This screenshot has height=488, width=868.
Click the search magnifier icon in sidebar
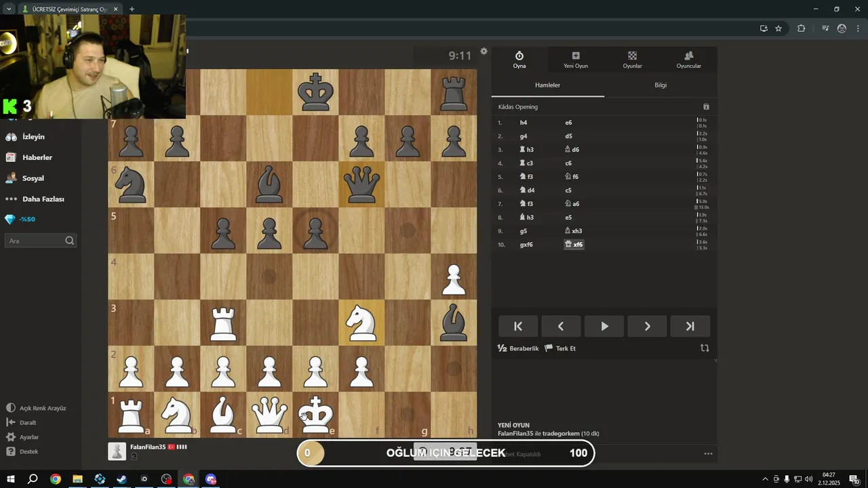coord(69,241)
